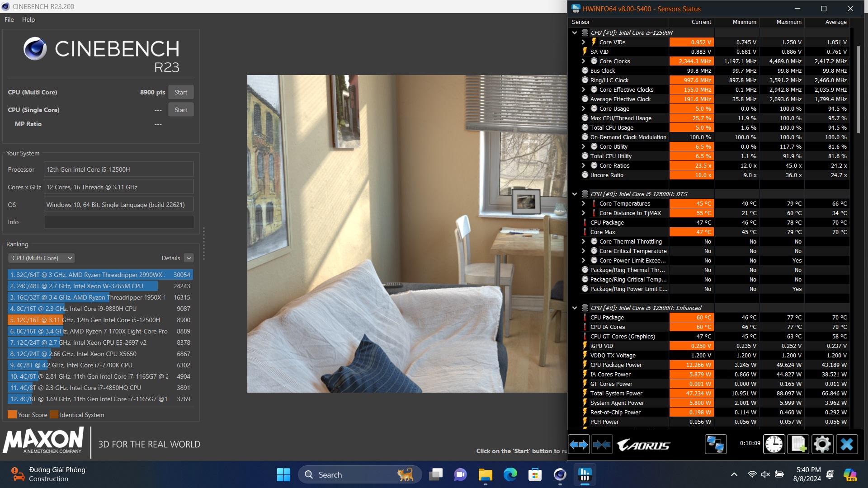Click the Minimum column header
The width and height of the screenshot is (868, 488).
(736, 22)
